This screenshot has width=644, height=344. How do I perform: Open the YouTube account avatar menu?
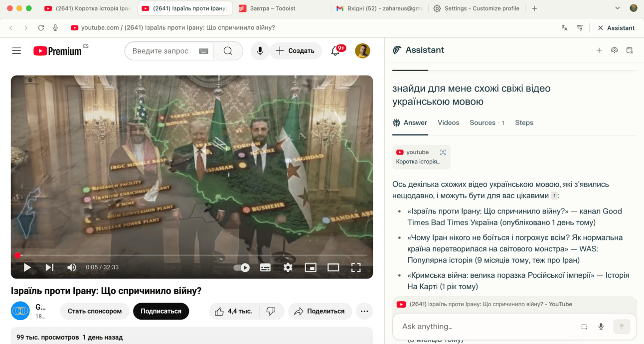362,51
